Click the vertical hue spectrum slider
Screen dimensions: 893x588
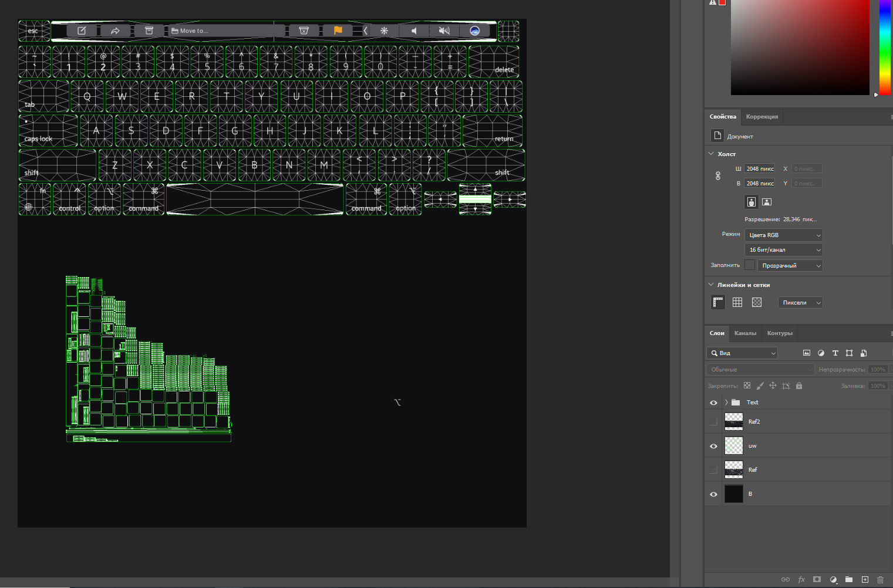(x=885, y=47)
